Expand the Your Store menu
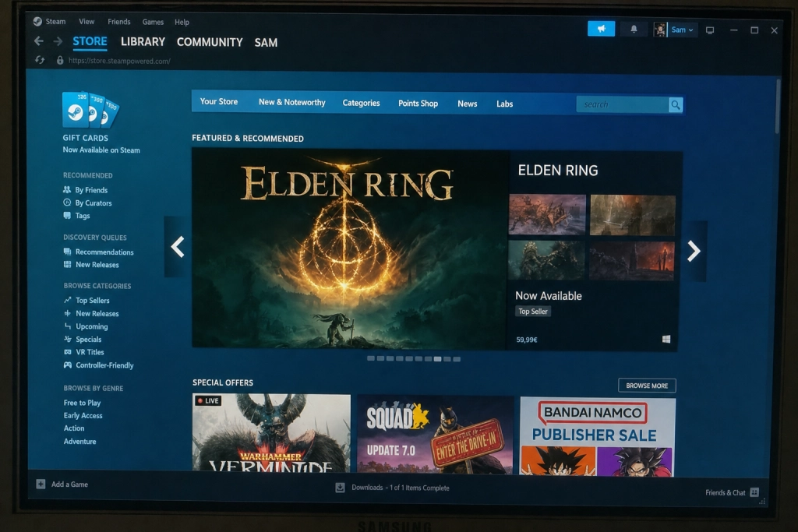Viewport: 798px width, 532px height. [219, 102]
